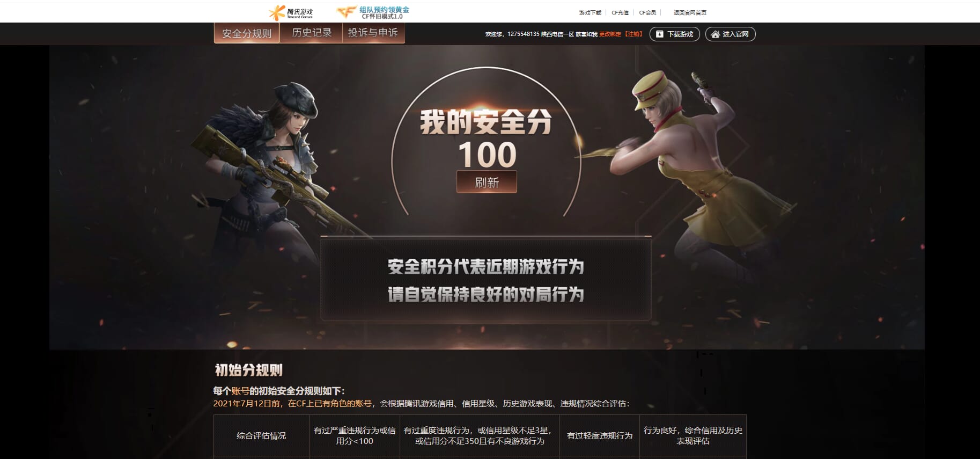This screenshot has width=980, height=459.
Task: Click the 更改绑定 link
Action: [610, 34]
